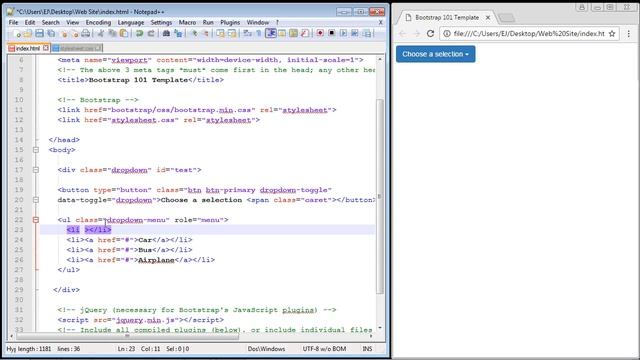Click the Paste clipboard icon
The image size is (640, 360).
124,34
